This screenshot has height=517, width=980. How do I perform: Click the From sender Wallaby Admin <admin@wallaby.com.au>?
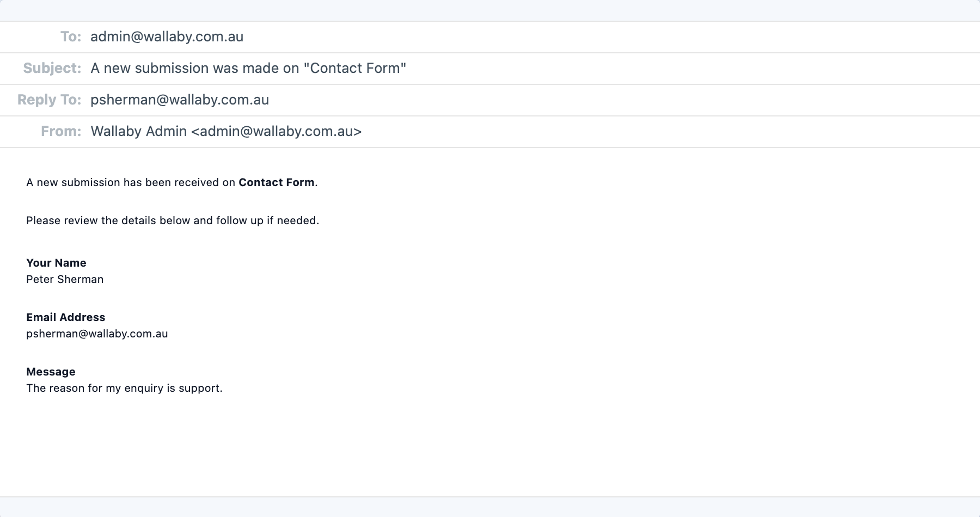tap(226, 132)
